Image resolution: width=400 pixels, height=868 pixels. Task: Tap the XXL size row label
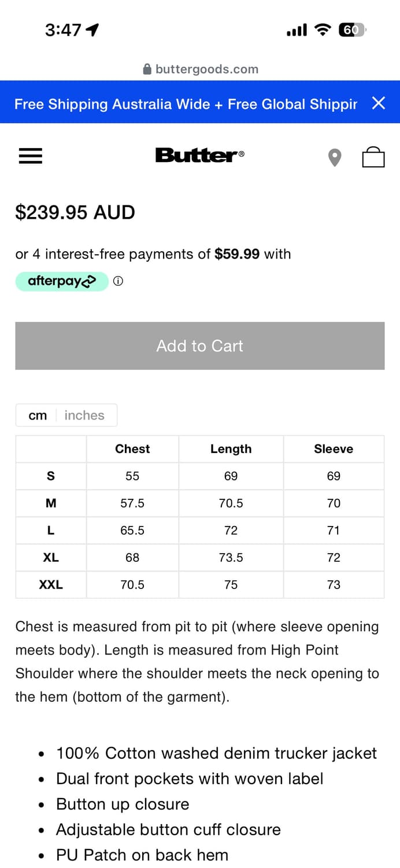pyautogui.click(x=51, y=585)
